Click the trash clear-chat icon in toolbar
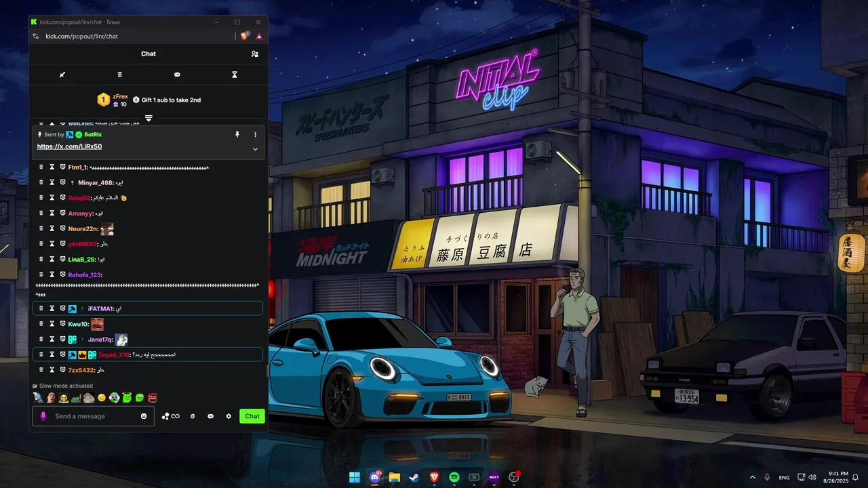The height and width of the screenshot is (488, 868). tap(120, 75)
